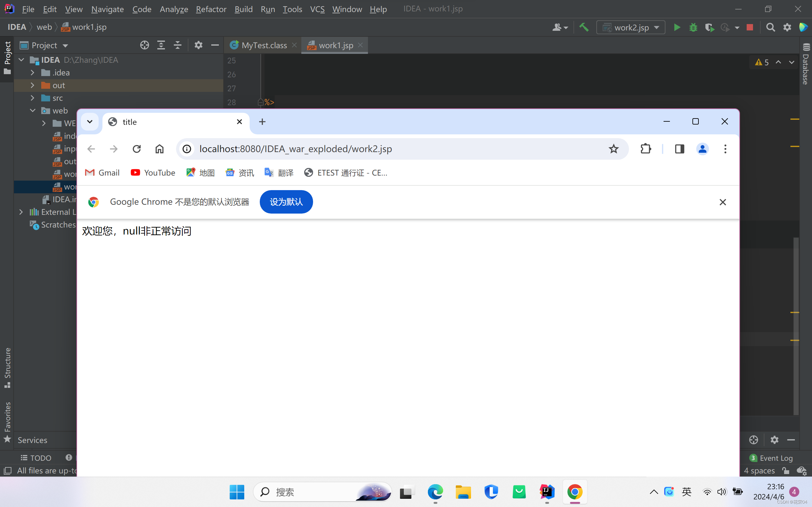Viewport: 812px width, 507px height.
Task: Reload the Chrome page
Action: click(137, 149)
